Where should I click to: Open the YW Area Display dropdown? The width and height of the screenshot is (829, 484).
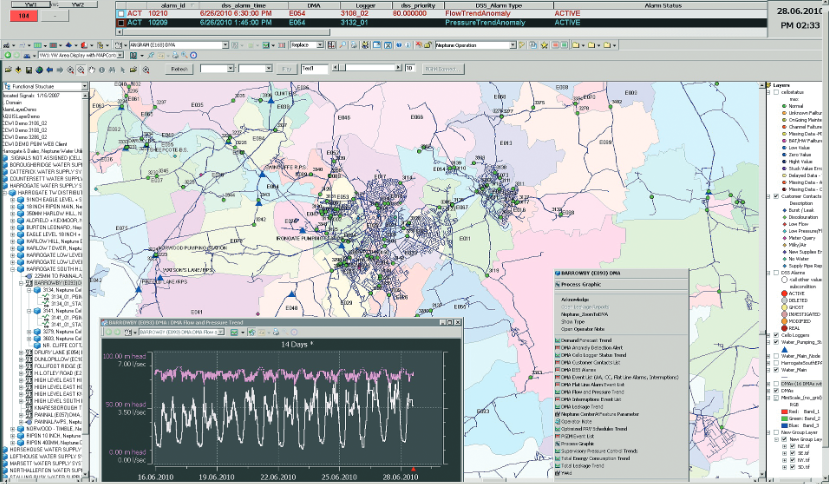coord(120,55)
